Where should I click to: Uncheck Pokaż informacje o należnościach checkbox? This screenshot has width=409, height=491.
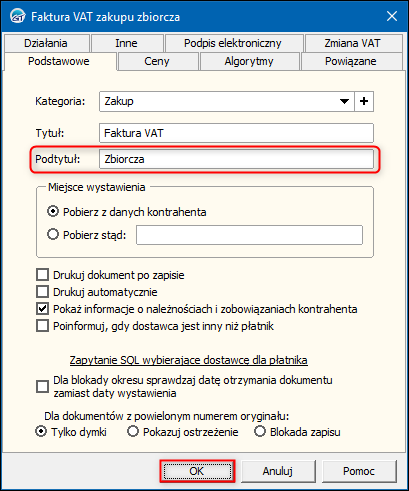coord(42,309)
